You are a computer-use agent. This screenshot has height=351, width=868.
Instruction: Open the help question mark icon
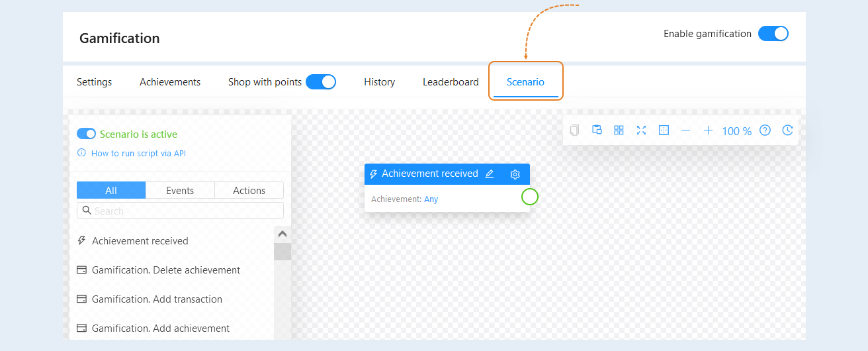[765, 130]
